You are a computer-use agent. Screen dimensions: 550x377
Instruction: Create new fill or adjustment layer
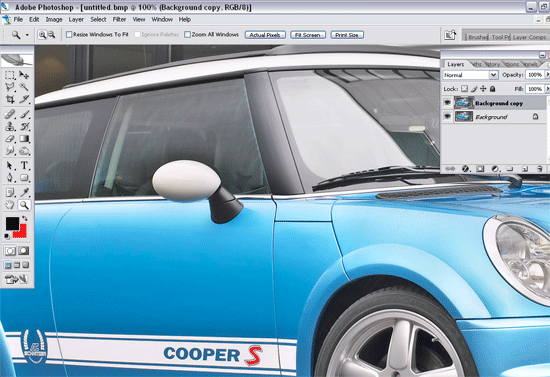[495, 169]
